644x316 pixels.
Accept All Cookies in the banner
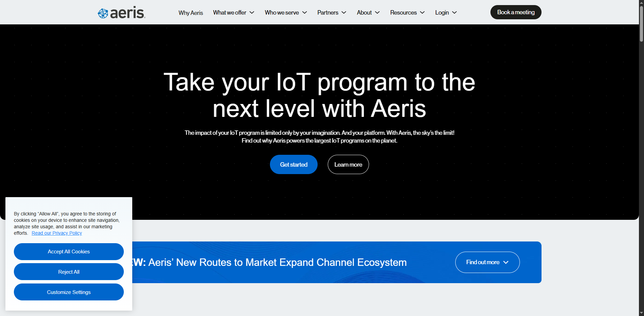[x=69, y=252]
